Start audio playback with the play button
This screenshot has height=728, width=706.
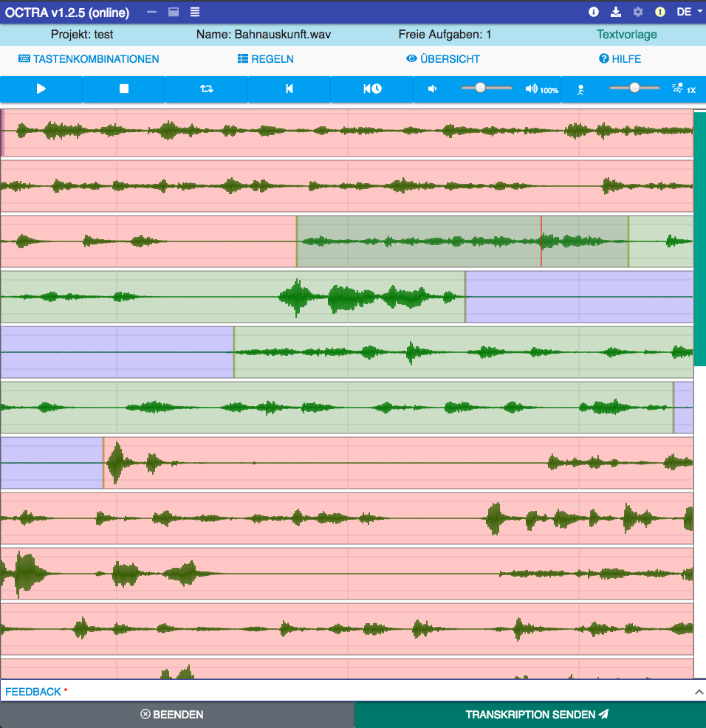pyautogui.click(x=41, y=89)
